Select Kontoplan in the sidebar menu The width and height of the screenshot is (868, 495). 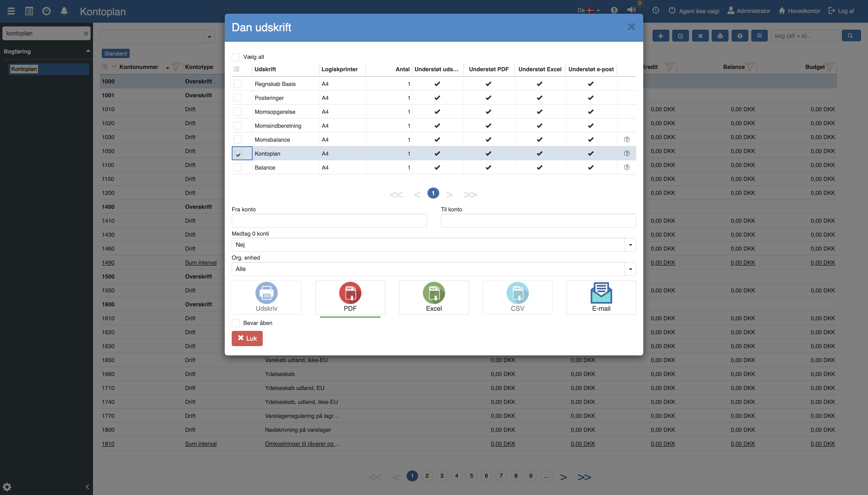(x=24, y=69)
